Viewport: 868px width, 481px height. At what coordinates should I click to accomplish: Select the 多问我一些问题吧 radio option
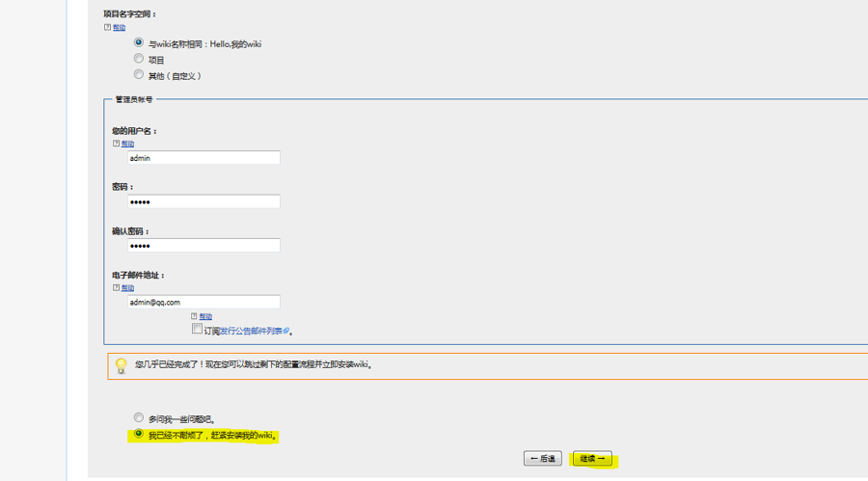pos(139,417)
